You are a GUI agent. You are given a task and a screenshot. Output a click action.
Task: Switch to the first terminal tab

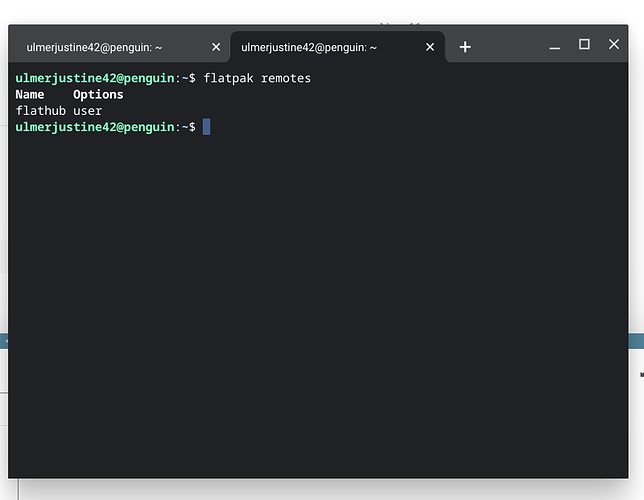pos(119,47)
